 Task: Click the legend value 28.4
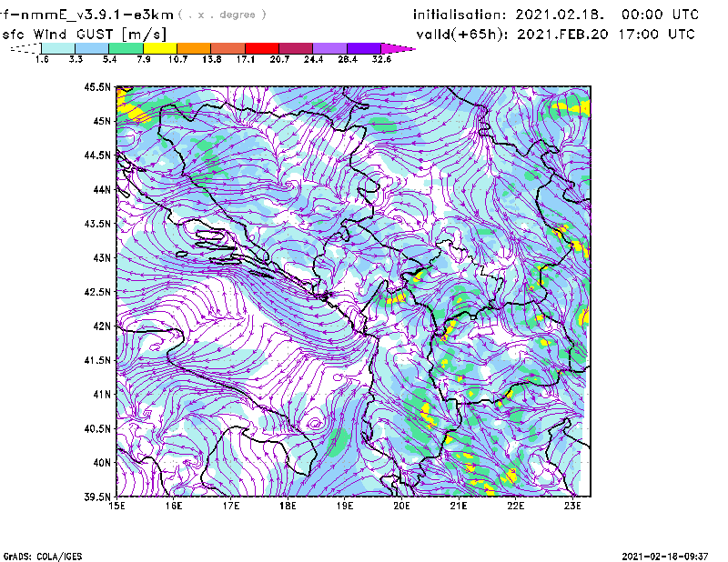[348, 59]
